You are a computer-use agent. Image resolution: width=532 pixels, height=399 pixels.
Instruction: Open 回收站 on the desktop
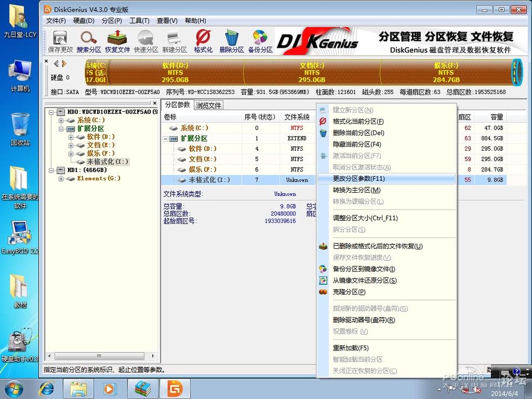[x=20, y=129]
